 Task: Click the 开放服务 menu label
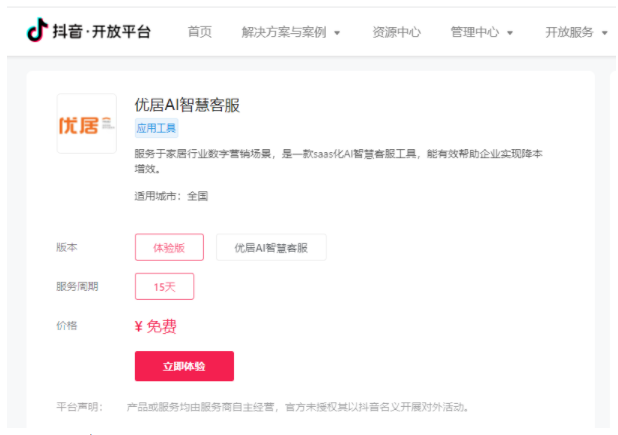(x=569, y=32)
